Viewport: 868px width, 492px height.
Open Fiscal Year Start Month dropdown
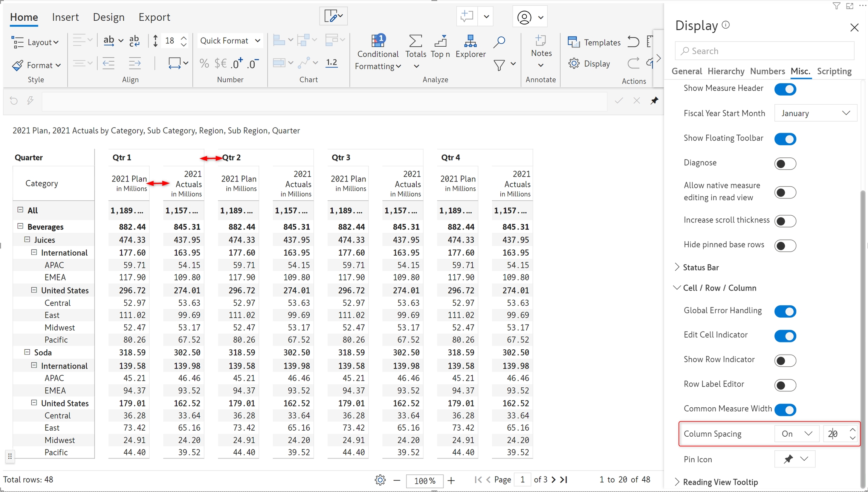(x=815, y=113)
